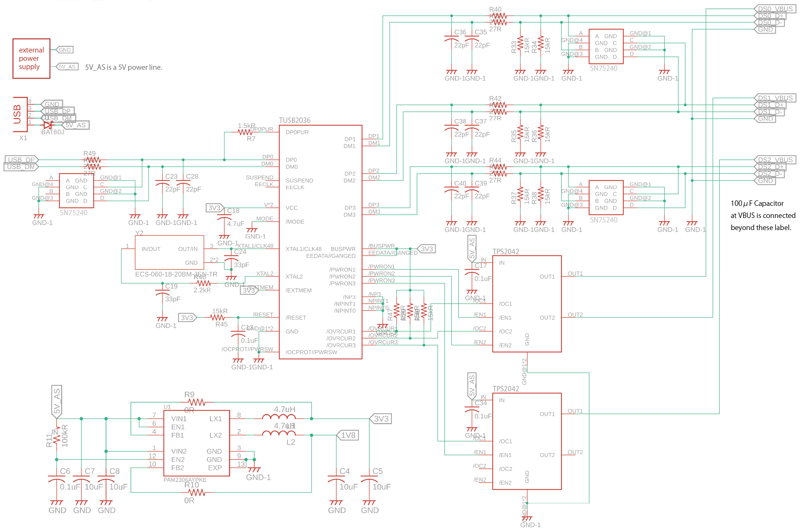Click the DS0_D- net label
This screenshot has width=806, height=532.
[x=770, y=22]
